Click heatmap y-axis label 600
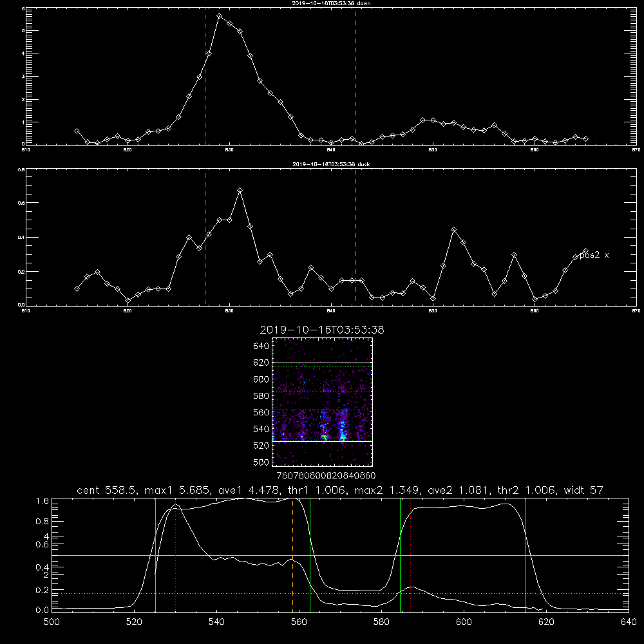Image resolution: width=644 pixels, height=644 pixels. coord(261,379)
